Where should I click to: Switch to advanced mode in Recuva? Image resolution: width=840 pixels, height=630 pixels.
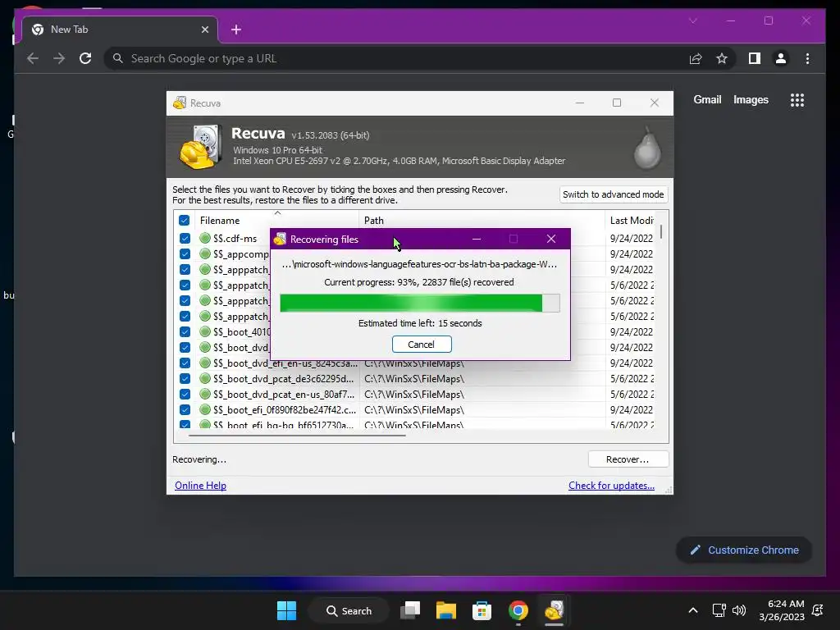click(614, 194)
